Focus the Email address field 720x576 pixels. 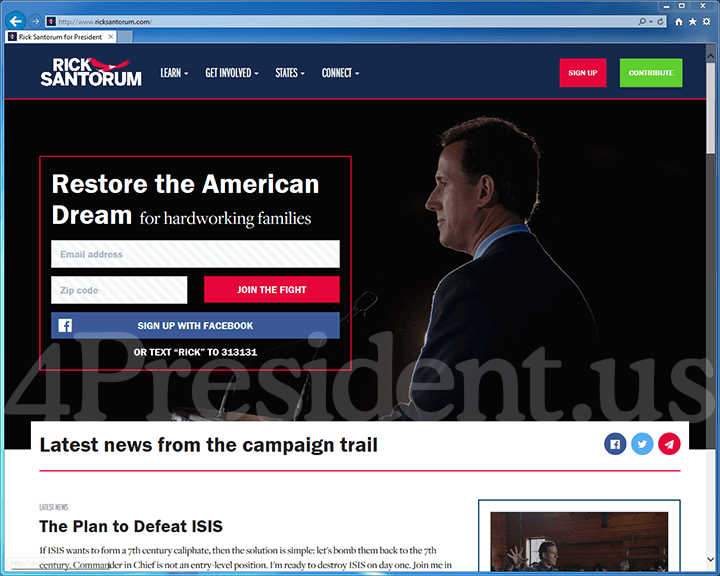coord(195,254)
